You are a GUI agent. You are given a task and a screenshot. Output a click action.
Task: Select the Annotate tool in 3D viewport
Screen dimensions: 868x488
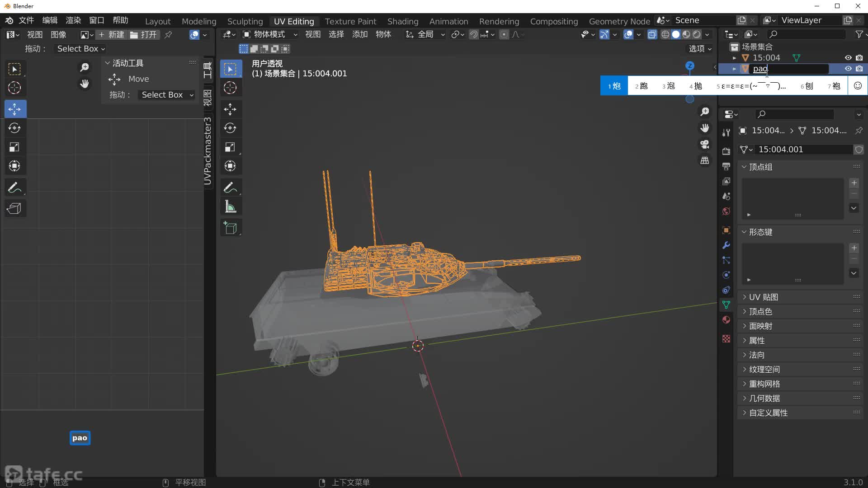(231, 187)
